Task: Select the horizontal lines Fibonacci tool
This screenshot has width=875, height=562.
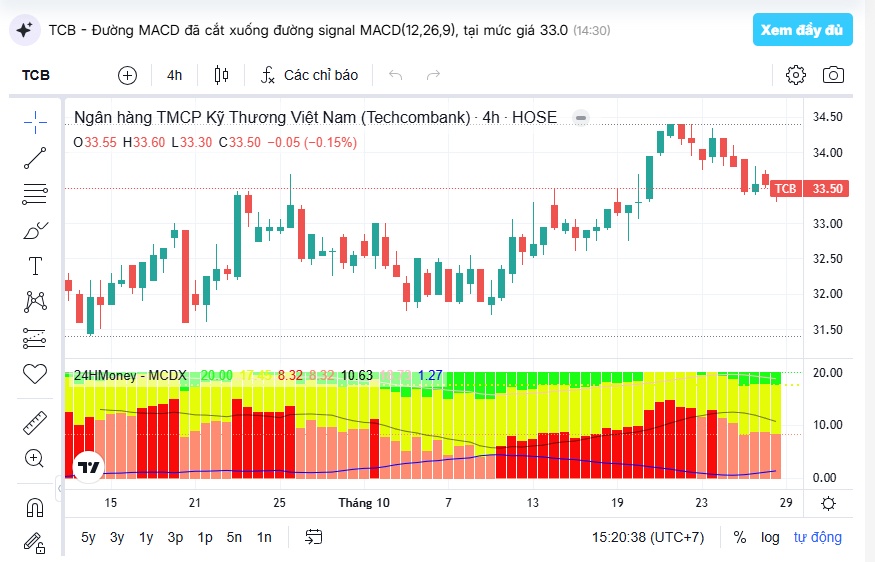Action: [35, 194]
